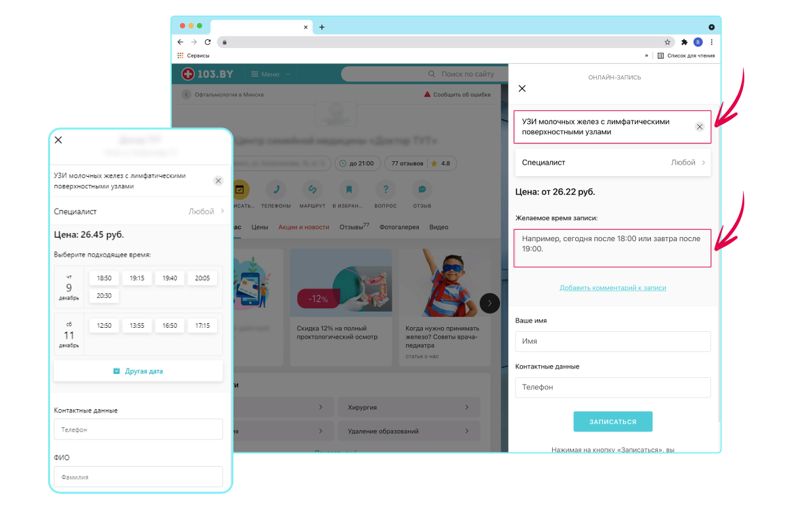Open Список для чтения reading list

(x=686, y=56)
